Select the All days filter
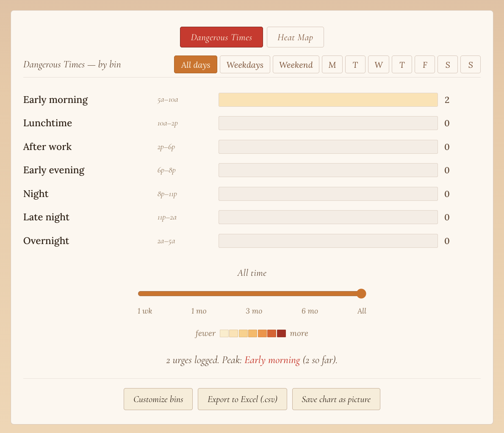 (195, 65)
